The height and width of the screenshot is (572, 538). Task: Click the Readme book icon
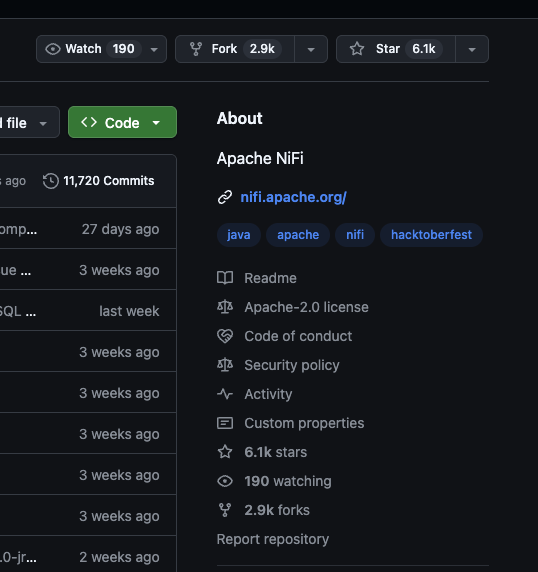tap(225, 278)
